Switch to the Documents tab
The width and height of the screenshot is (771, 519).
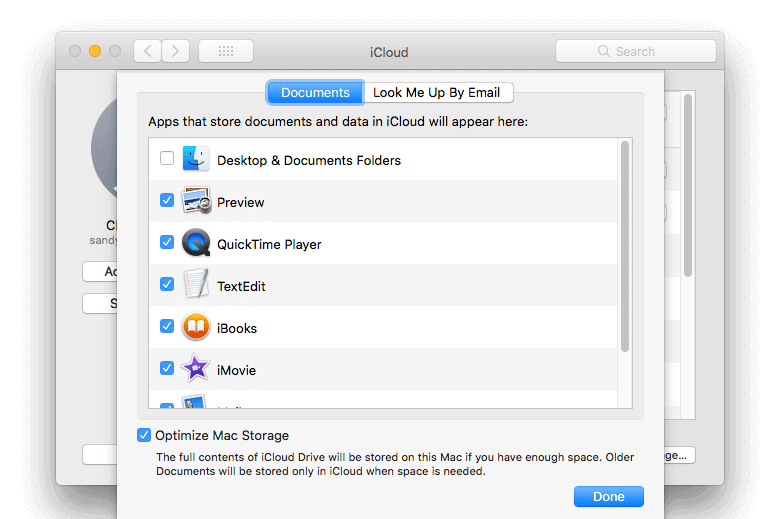(315, 92)
